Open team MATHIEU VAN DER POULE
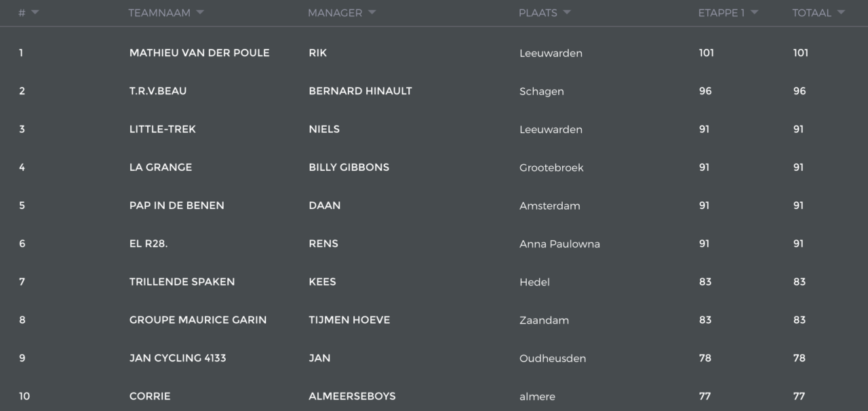Screen dimensions: 868x411 [199, 53]
